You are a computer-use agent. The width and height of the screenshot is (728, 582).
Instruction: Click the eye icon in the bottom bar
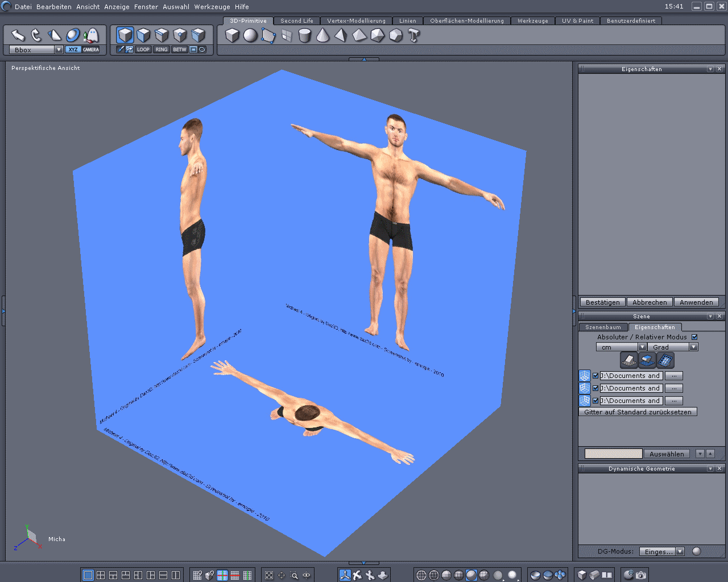tap(307, 575)
